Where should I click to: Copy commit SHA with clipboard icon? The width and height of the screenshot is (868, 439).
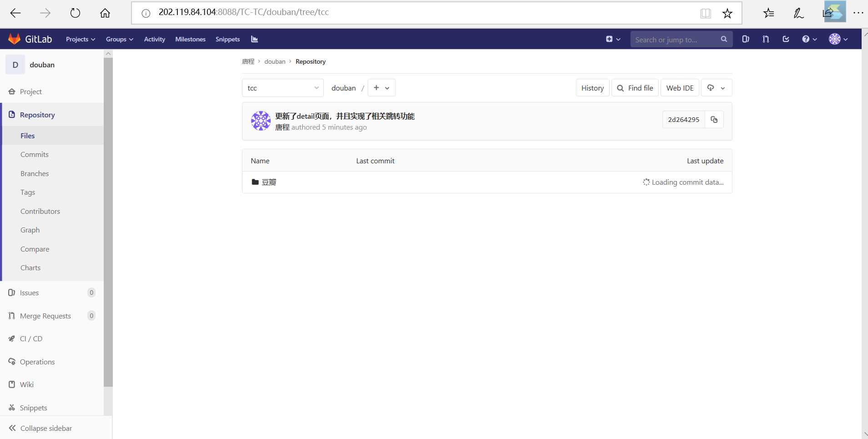point(714,120)
